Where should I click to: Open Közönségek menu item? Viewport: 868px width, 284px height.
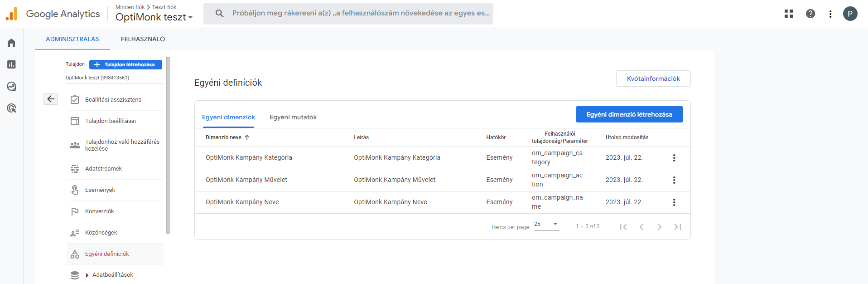pyautogui.click(x=115, y=233)
